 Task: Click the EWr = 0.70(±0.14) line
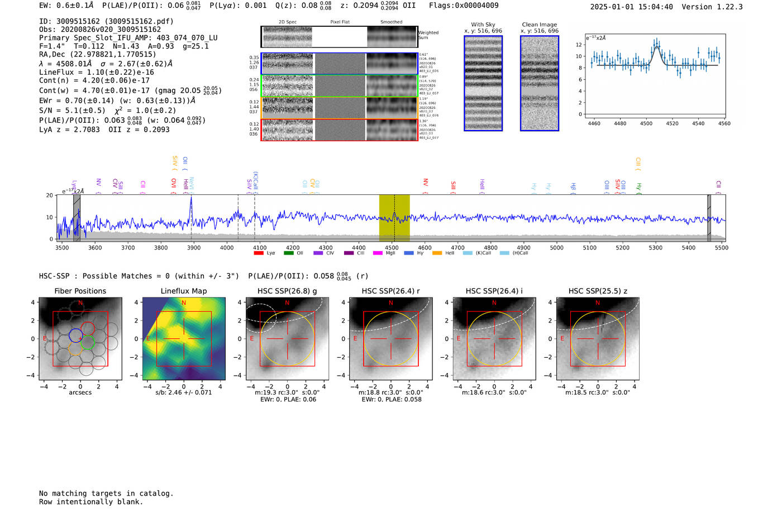click(x=117, y=100)
